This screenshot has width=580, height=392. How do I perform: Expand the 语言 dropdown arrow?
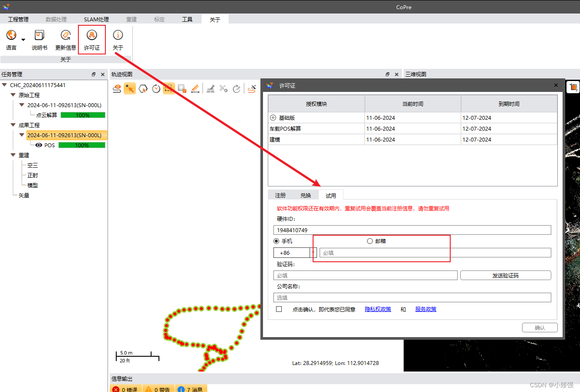[24, 40]
